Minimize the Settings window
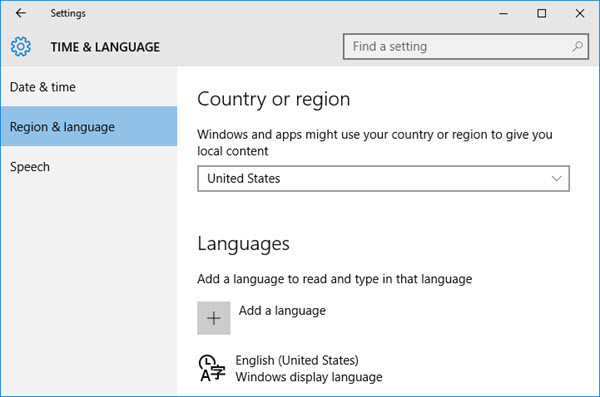 click(504, 13)
